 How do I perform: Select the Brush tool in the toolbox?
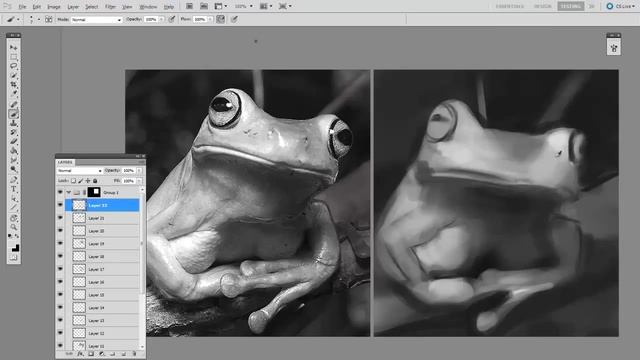point(13,114)
